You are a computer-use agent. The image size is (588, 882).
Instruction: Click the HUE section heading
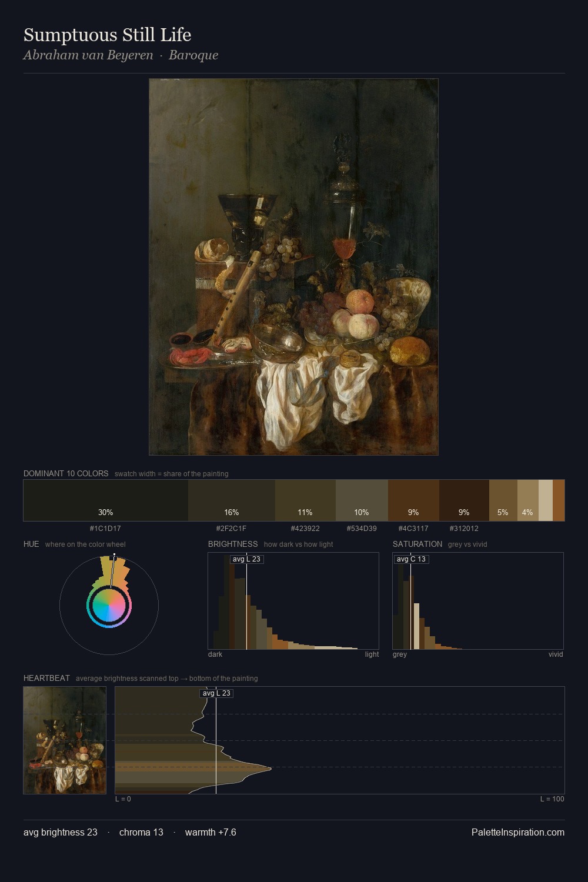click(x=31, y=544)
